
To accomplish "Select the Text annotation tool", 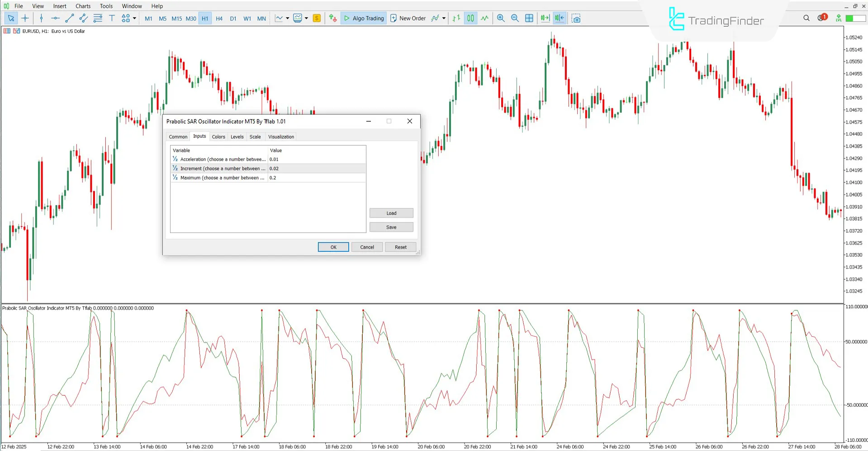I will [112, 18].
